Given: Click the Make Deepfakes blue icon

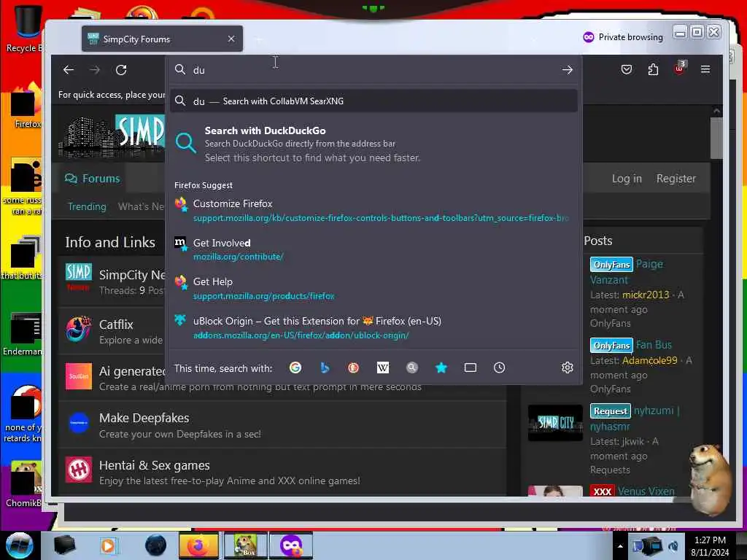Looking at the screenshot, I should pyautogui.click(x=79, y=422).
